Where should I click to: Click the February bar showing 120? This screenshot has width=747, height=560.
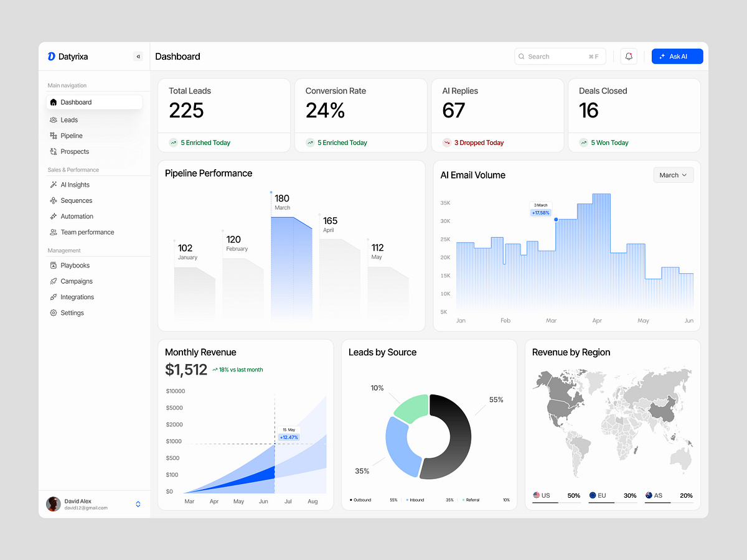point(243,289)
